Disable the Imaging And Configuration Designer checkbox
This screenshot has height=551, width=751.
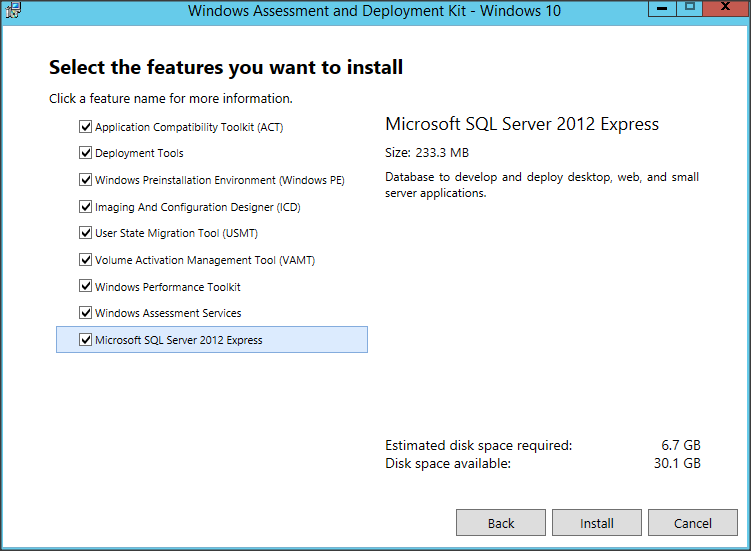(85, 207)
